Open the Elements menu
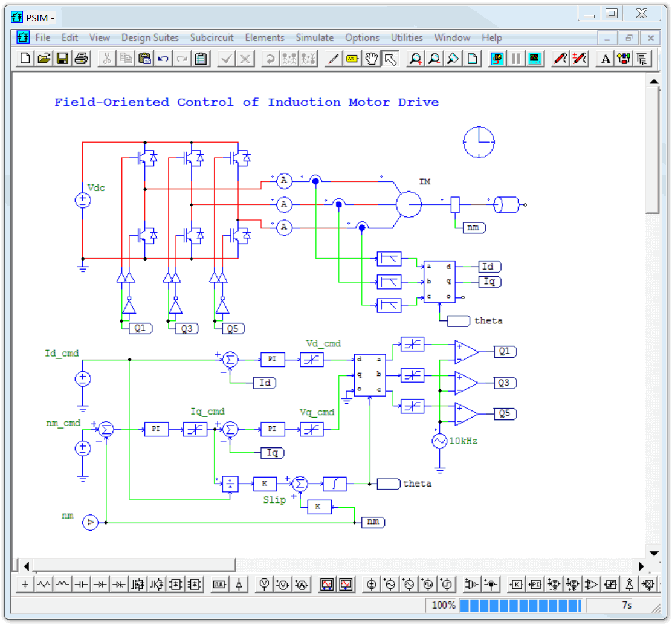Viewport: 672px width, 625px height. coord(264,37)
